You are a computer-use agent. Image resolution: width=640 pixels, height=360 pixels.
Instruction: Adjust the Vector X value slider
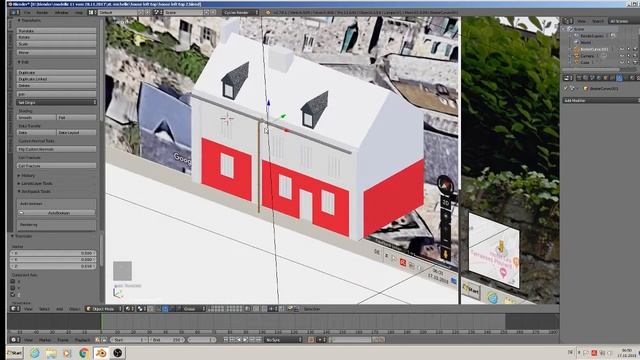tap(53, 253)
